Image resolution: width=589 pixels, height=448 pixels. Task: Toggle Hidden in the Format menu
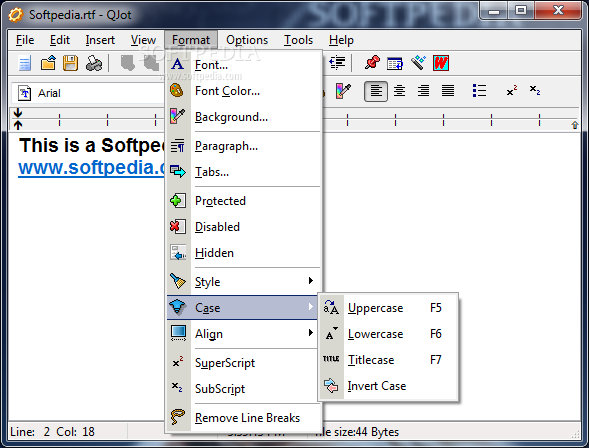coord(243,253)
